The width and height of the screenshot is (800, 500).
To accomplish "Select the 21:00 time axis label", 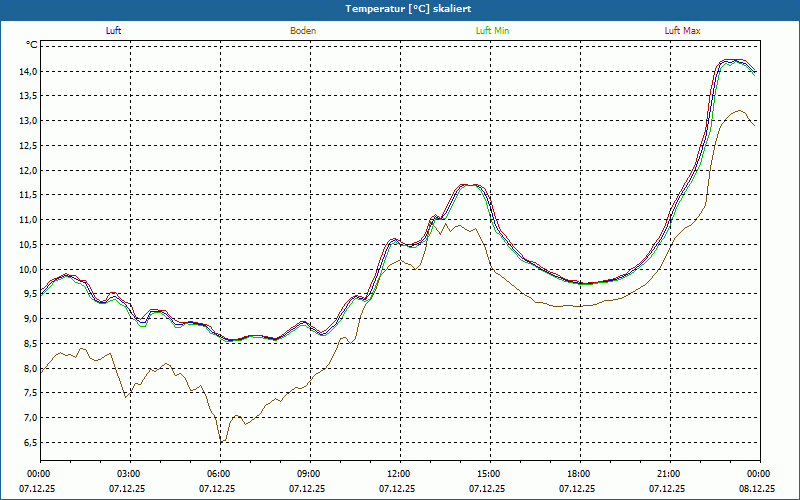I will click(668, 474).
